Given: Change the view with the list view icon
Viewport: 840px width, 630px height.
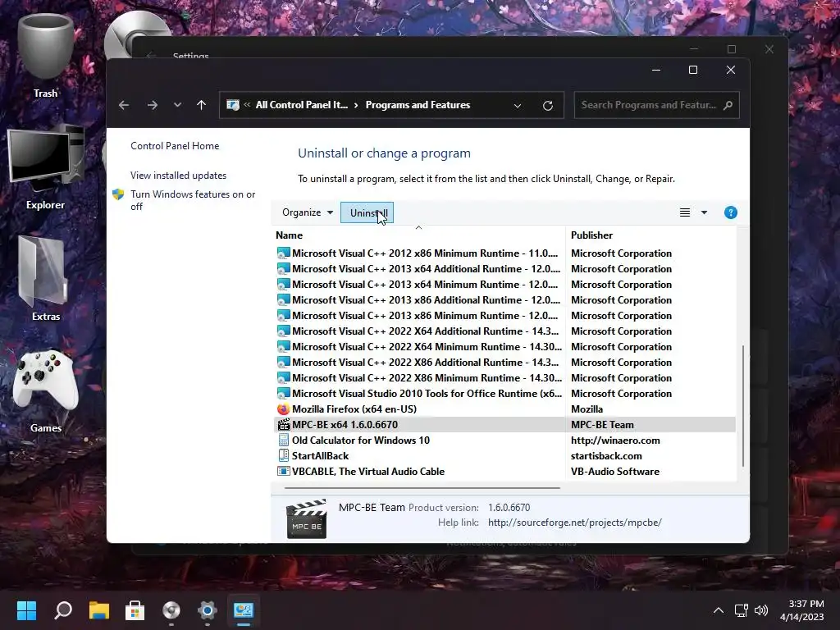Looking at the screenshot, I should point(685,212).
